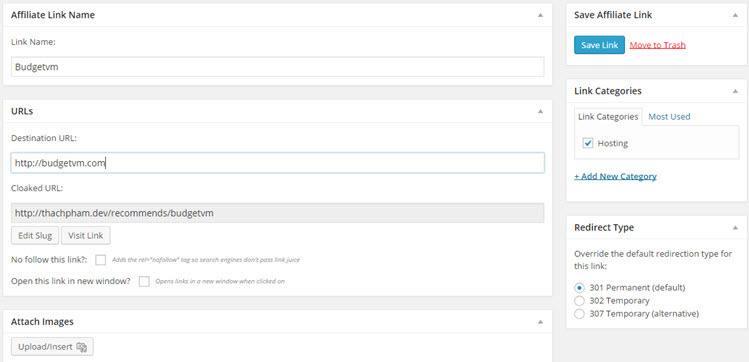The height and width of the screenshot is (362, 749).
Task: Click the Visit Link button
Action: point(86,235)
